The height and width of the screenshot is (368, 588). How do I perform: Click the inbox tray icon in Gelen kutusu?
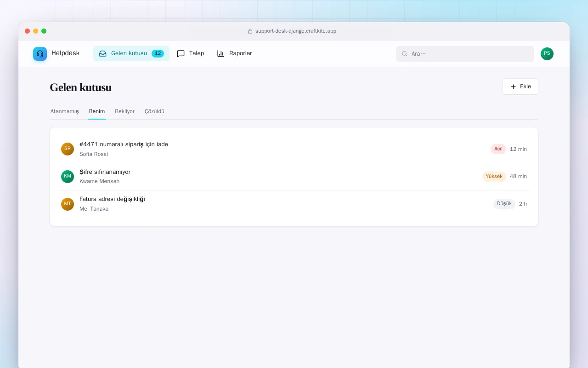(x=103, y=53)
